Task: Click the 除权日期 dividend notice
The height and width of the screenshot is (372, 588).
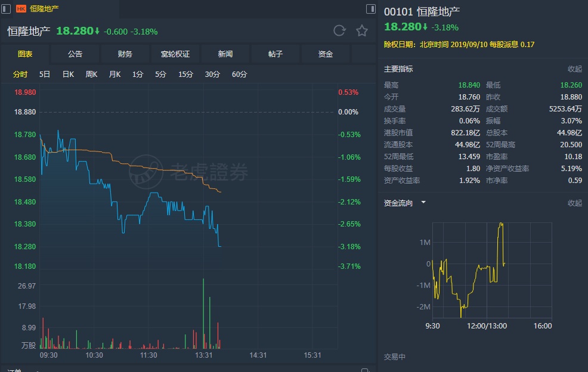Action: pos(459,44)
